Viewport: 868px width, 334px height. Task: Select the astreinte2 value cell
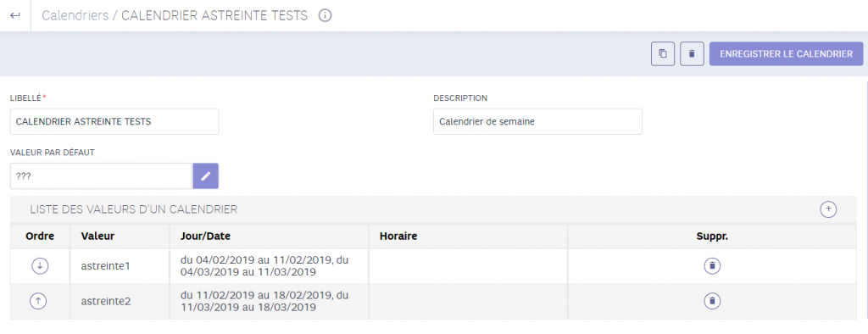coord(120,301)
